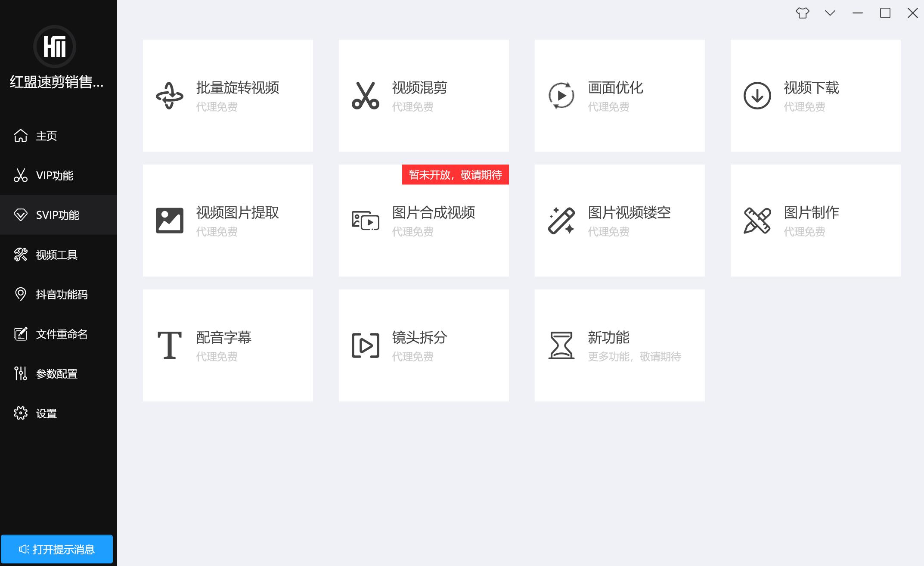
Task: Open the 配音字幕 card title
Action: click(x=224, y=337)
